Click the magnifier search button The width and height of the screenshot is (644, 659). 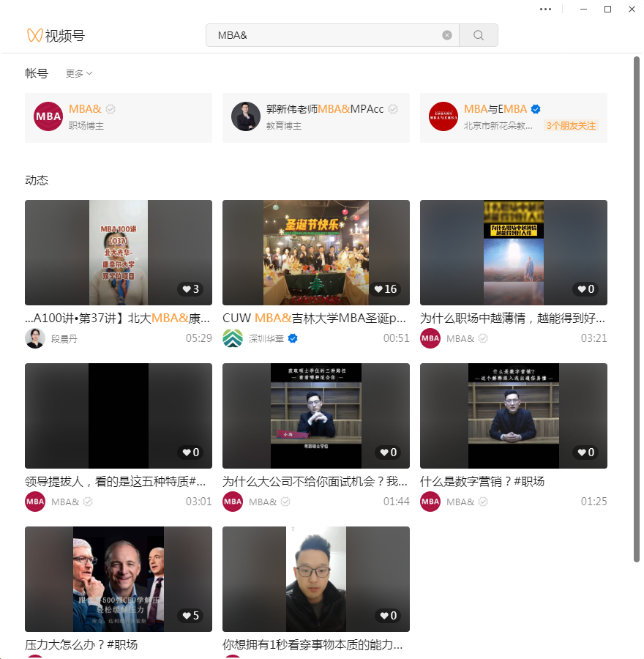click(479, 35)
